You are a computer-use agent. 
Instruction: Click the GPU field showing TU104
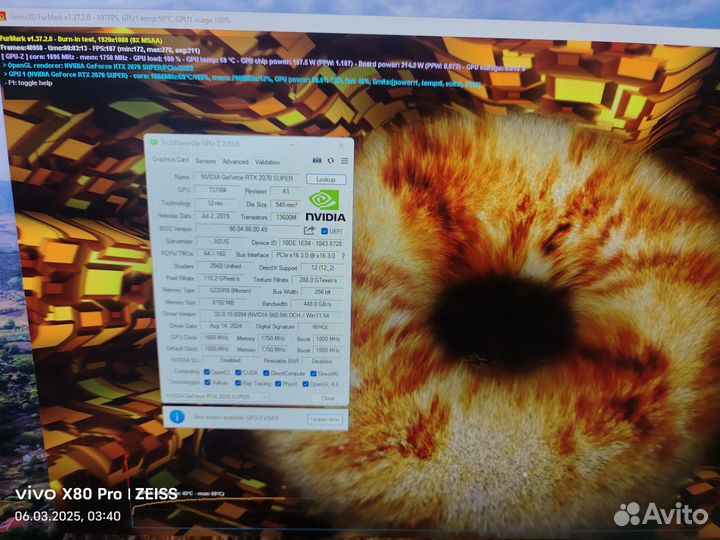tap(217, 190)
